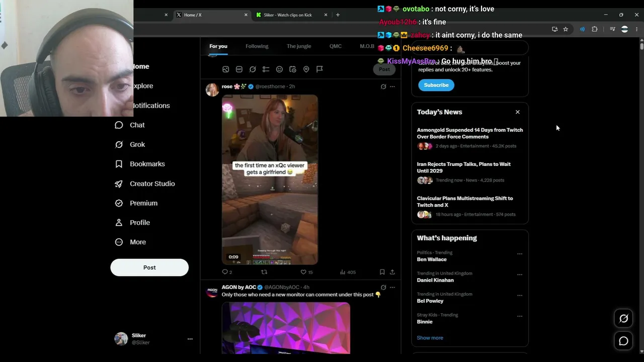The height and width of the screenshot is (362, 644).
Task: Open more options for rose's post
Action: click(x=392, y=86)
